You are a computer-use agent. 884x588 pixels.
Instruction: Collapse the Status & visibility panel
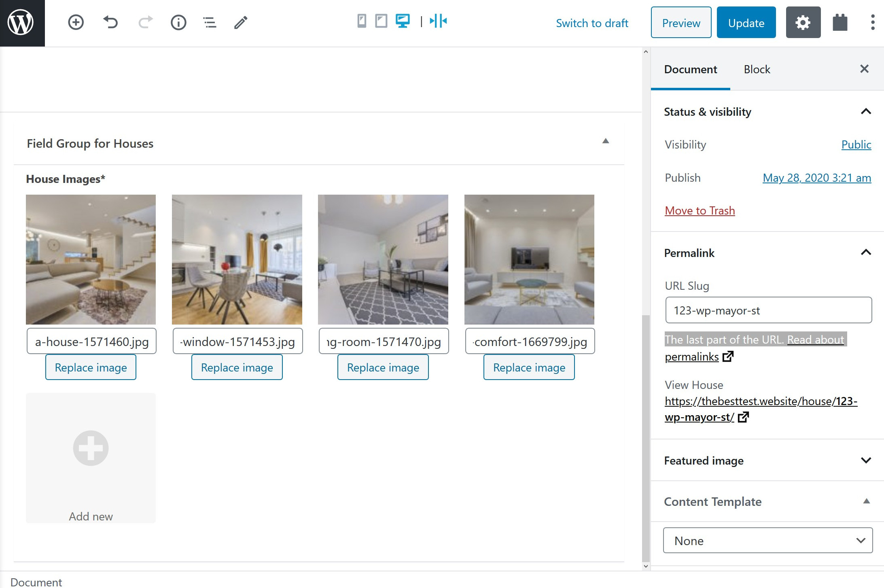click(x=865, y=112)
